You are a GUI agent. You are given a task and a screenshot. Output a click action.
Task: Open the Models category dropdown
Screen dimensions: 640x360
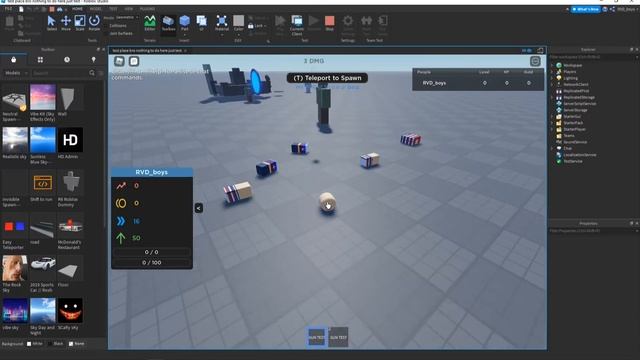(16, 73)
